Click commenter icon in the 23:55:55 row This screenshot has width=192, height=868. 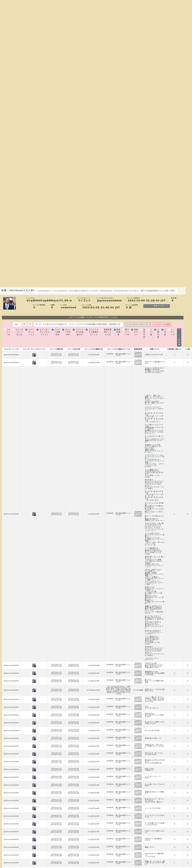[34, 746]
